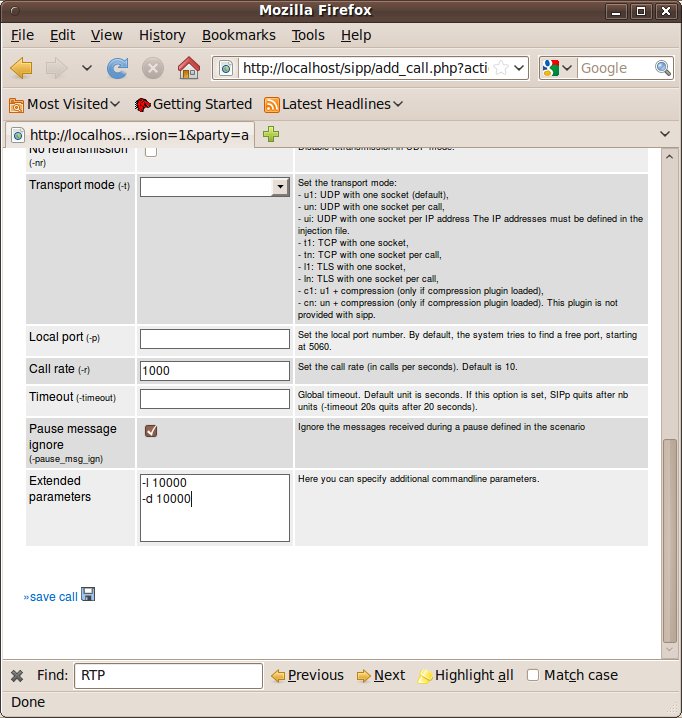Screen dimensions: 682x718
Task: Enable Match case in Find bar
Action: [534, 675]
